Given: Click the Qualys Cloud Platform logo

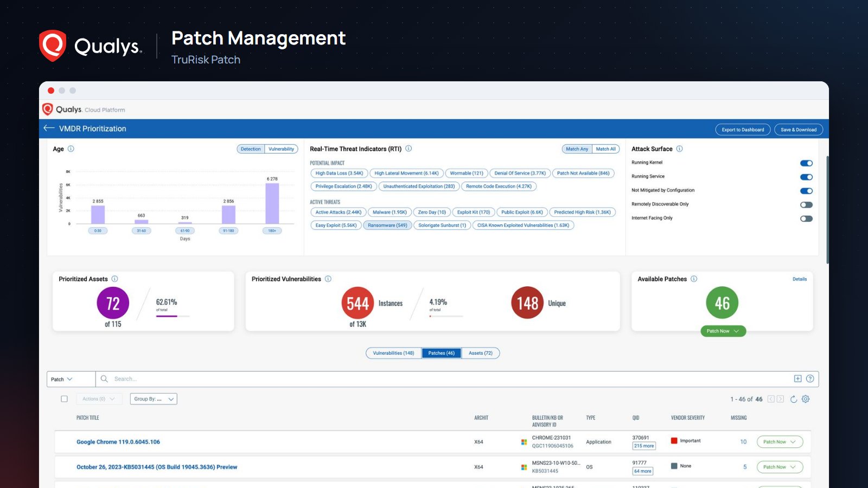Looking at the screenshot, I should 84,110.
